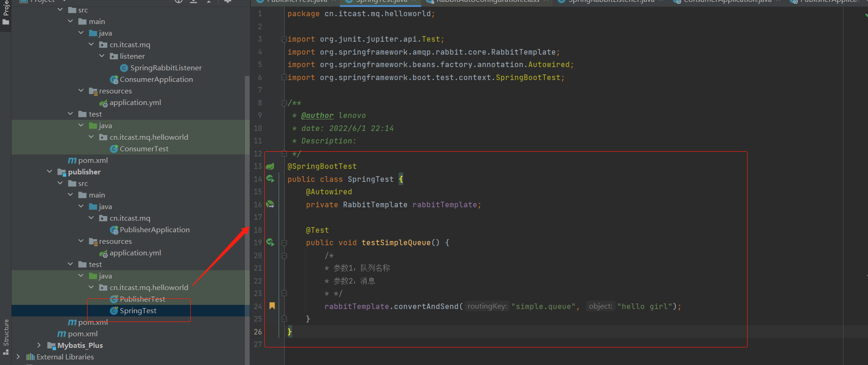Screen dimensions: 868x365
Task: Select the SpringTest file name in tree
Action: [138, 311]
